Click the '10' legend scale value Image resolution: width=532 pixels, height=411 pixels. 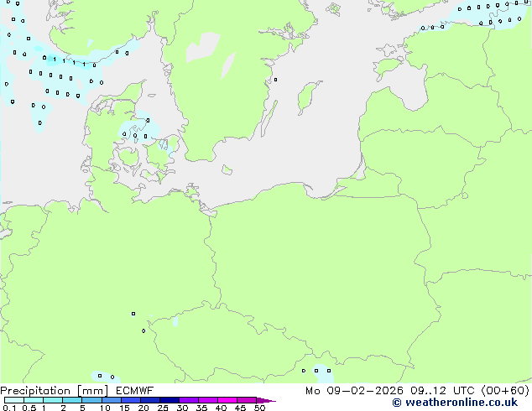[105, 408]
